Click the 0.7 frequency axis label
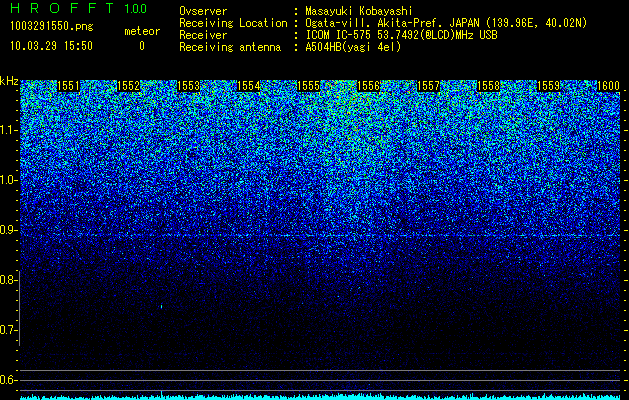This screenshot has height=400, width=629. point(8,330)
